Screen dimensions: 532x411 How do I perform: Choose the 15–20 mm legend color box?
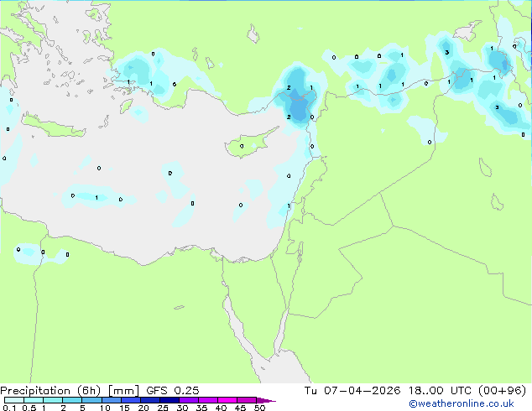(x=131, y=400)
